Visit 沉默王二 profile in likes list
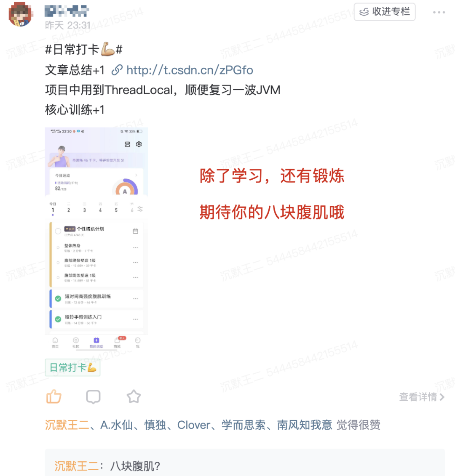Image resolution: width=455 pixels, height=476 pixels. tap(67, 425)
